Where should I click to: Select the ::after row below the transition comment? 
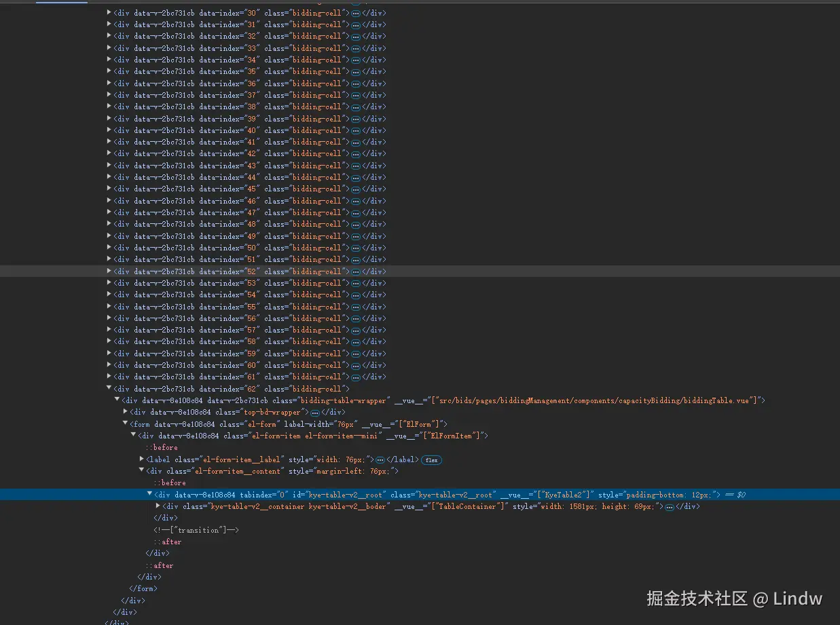[168, 542]
